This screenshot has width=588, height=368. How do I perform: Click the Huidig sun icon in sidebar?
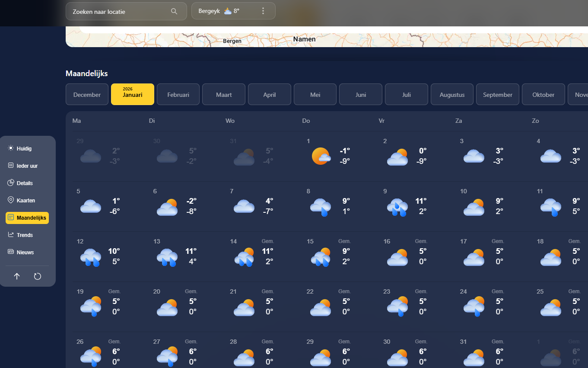click(11, 148)
